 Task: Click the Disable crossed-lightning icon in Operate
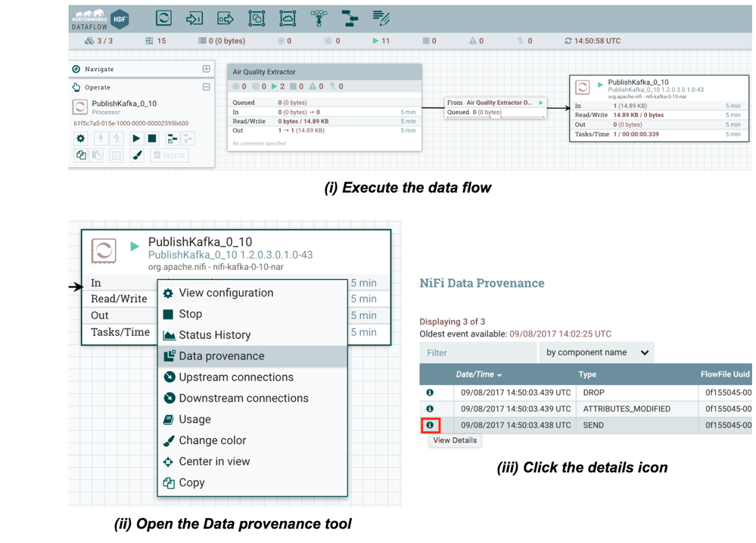pyautogui.click(x=117, y=138)
